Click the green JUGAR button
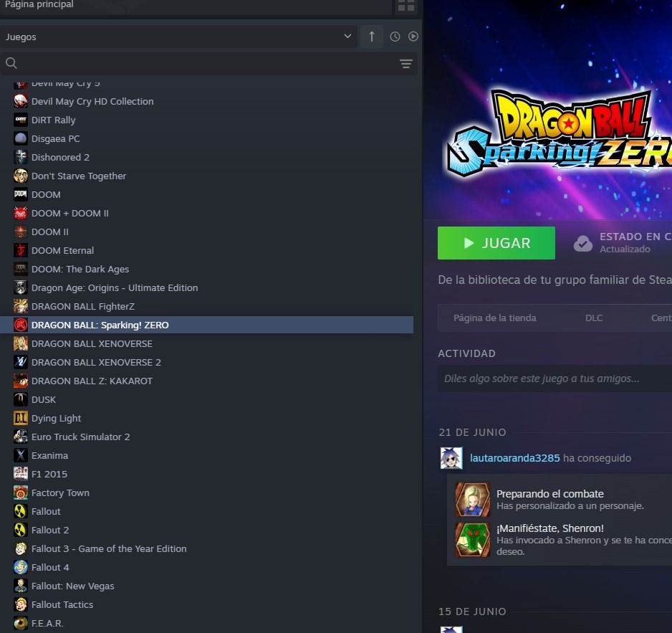The width and height of the screenshot is (672, 633). pos(496,243)
